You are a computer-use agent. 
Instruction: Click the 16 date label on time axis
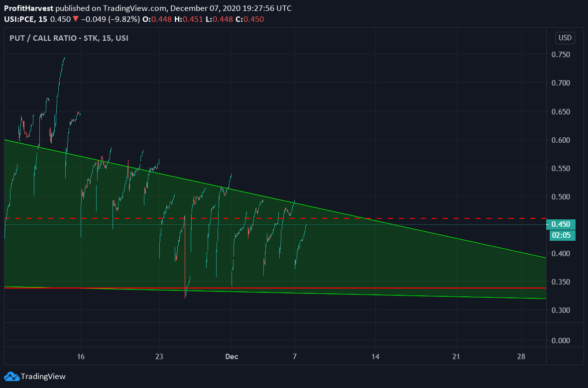tap(81, 357)
